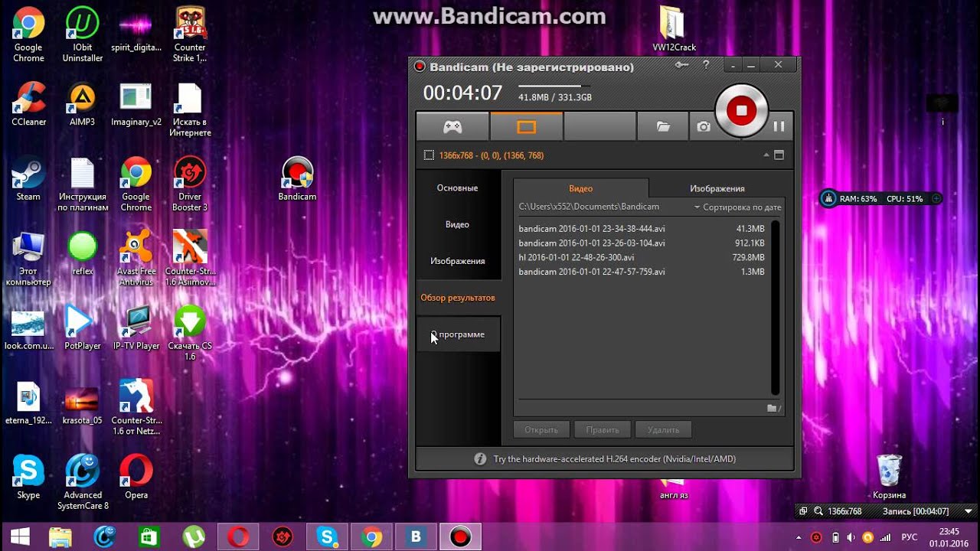Image resolution: width=980 pixels, height=551 pixels.
Task: Open the VW12Crack folder on desktop
Action: [x=674, y=30]
